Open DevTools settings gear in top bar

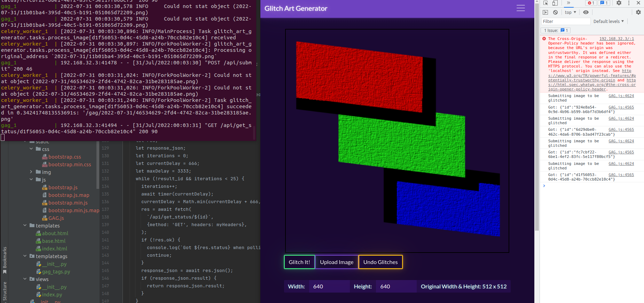coord(619,3)
